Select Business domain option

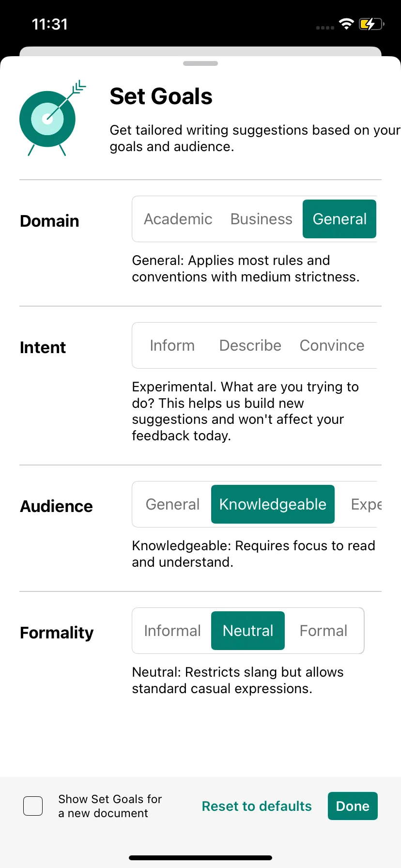click(262, 219)
